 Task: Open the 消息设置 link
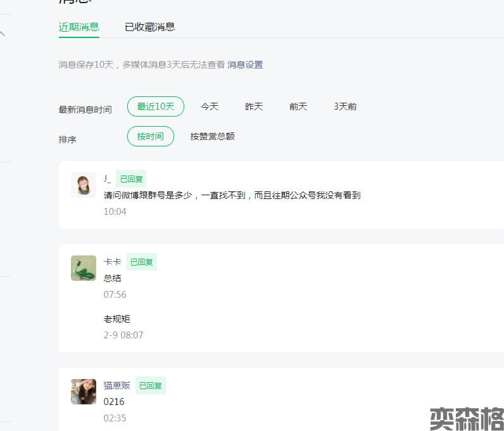[x=245, y=65]
